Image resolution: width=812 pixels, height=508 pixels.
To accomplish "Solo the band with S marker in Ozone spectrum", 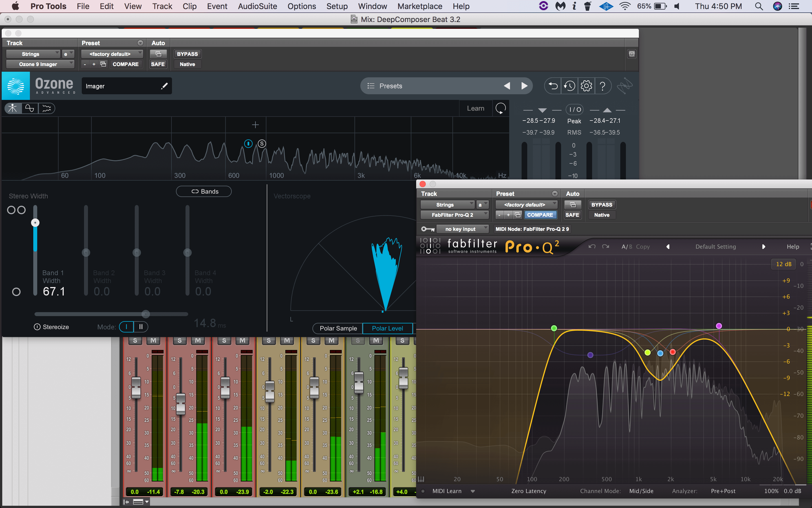I will tap(262, 144).
